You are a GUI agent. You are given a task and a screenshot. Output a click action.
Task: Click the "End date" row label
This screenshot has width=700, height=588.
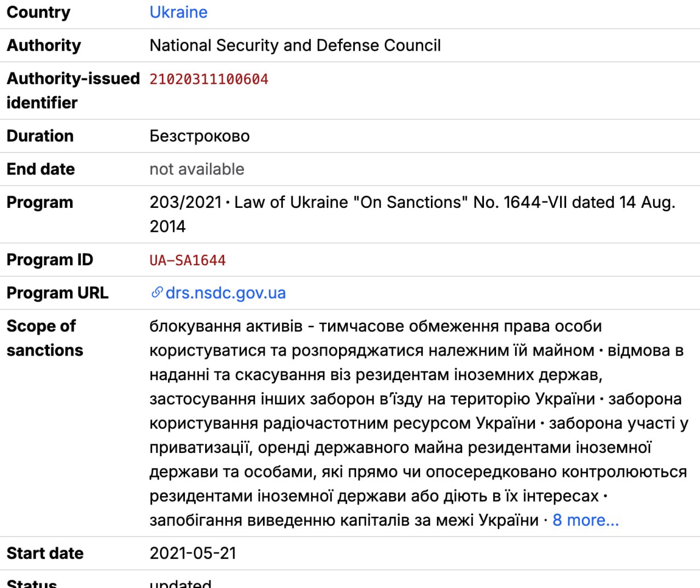pos(40,169)
